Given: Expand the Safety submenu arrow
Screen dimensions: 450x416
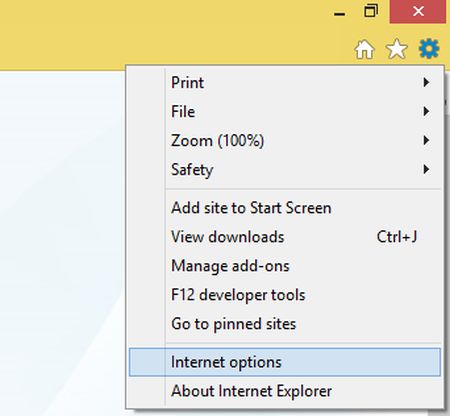Looking at the screenshot, I should tap(426, 169).
